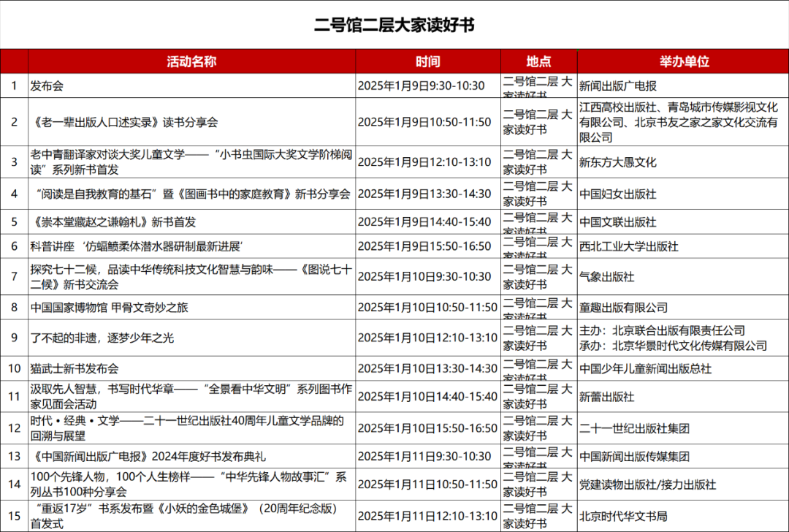The width and height of the screenshot is (789, 532).
Task: Select the 活动名称 column header
Action: tap(191, 62)
